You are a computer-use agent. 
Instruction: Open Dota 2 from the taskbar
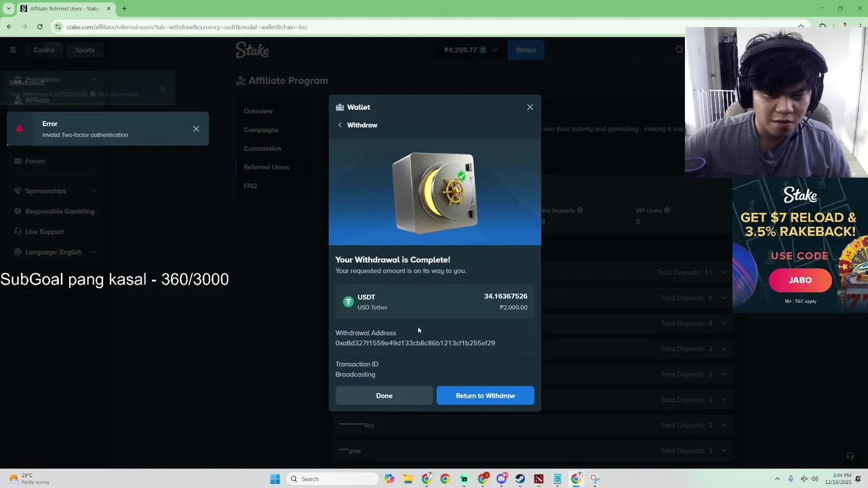tap(538, 479)
